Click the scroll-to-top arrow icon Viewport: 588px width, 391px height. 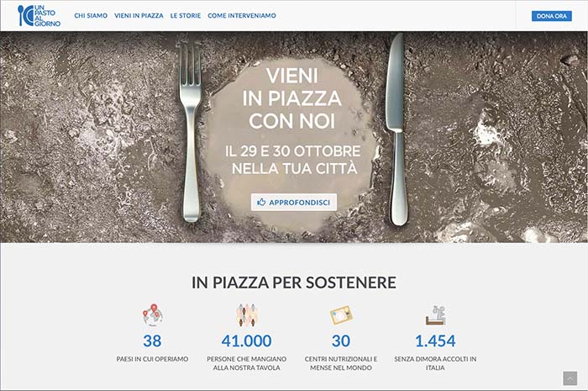(570, 378)
